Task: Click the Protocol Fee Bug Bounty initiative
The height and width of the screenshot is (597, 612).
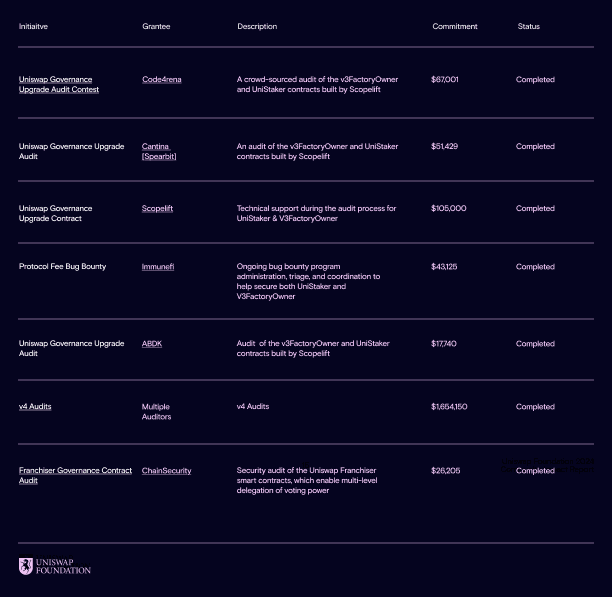Action: click(62, 266)
